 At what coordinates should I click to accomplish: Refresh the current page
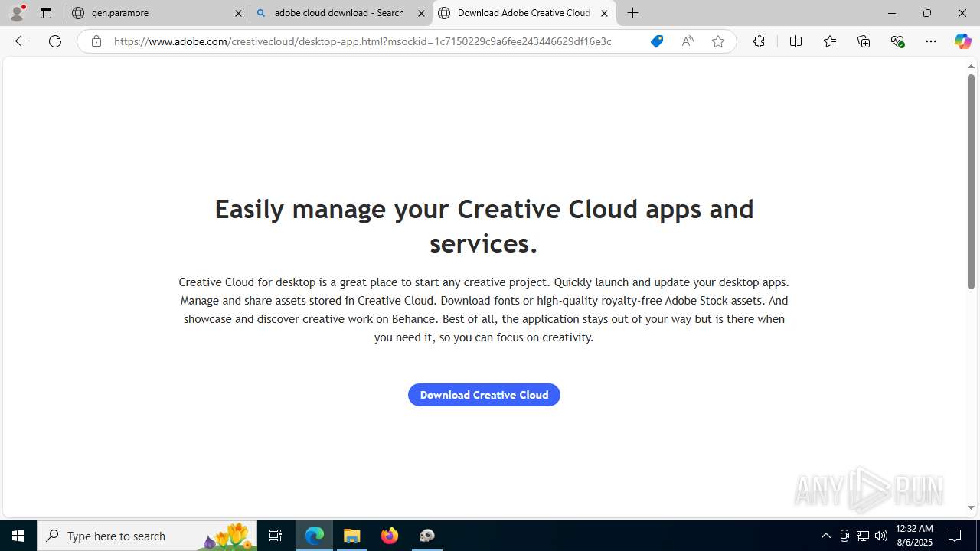click(x=55, y=41)
